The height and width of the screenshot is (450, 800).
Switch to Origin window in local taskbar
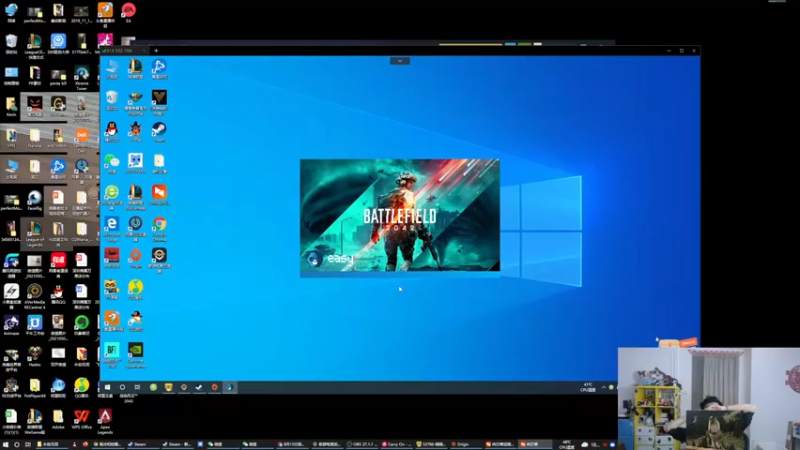(465, 444)
